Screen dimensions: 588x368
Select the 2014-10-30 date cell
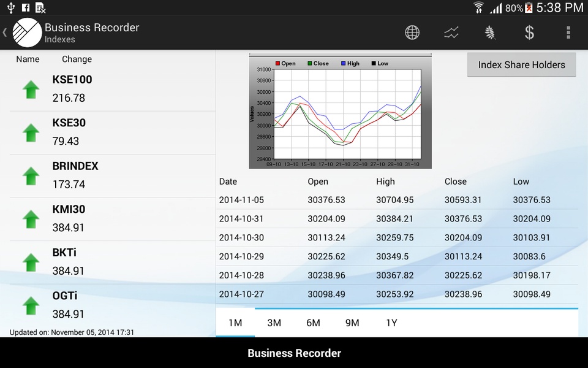pyautogui.click(x=241, y=237)
